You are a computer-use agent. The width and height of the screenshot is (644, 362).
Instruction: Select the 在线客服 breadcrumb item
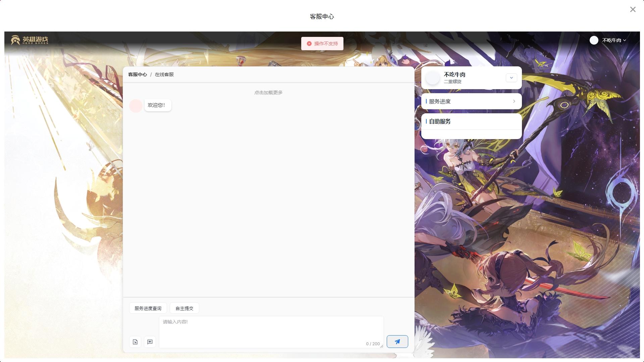tap(164, 74)
